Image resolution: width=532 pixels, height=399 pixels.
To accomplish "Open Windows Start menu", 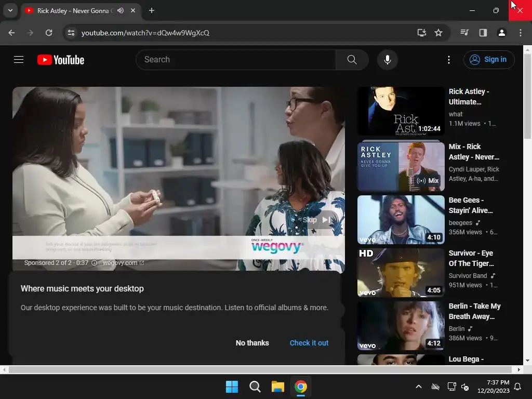I will click(x=232, y=387).
